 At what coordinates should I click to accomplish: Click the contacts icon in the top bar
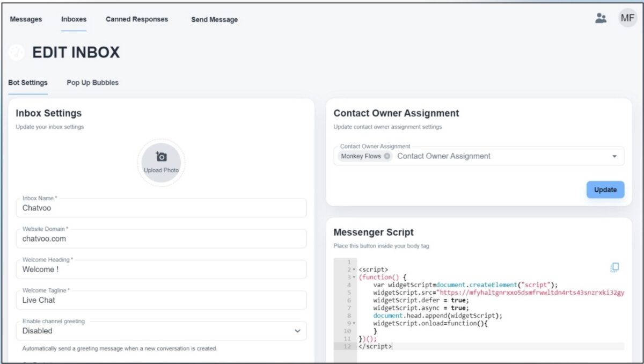pos(601,18)
